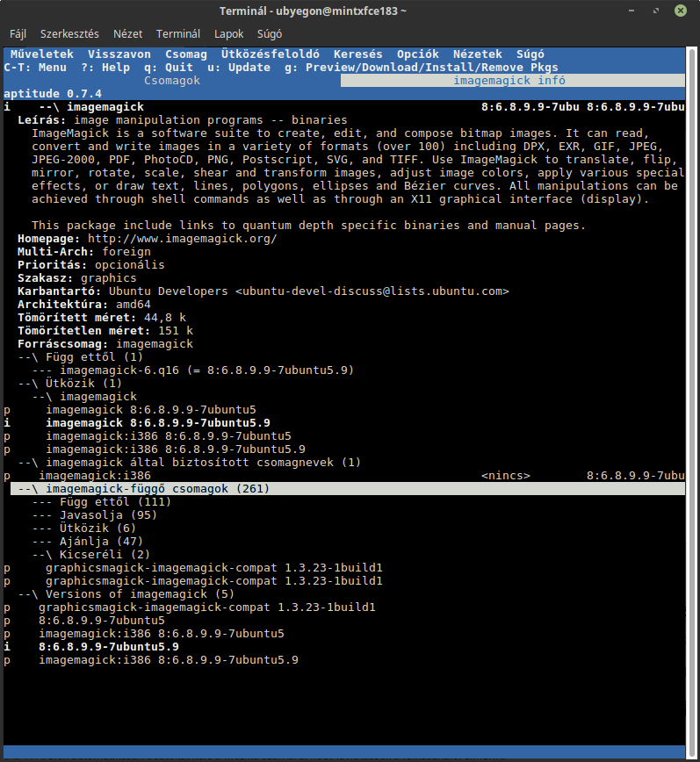Screen dimensions: 700x762
Task: Open aptitude Ütközésfeloldó menu
Action: [x=271, y=54]
